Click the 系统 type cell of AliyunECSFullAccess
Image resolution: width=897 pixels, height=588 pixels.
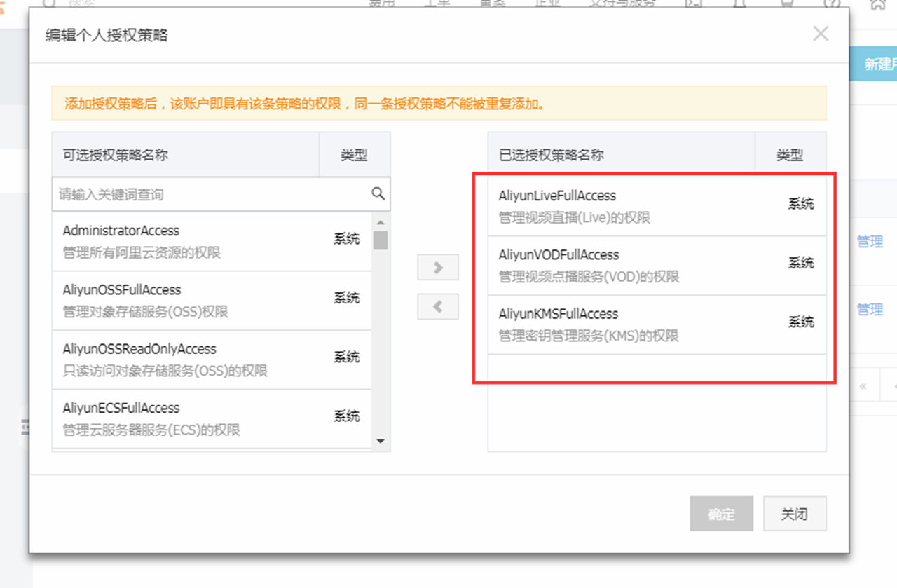(x=346, y=416)
